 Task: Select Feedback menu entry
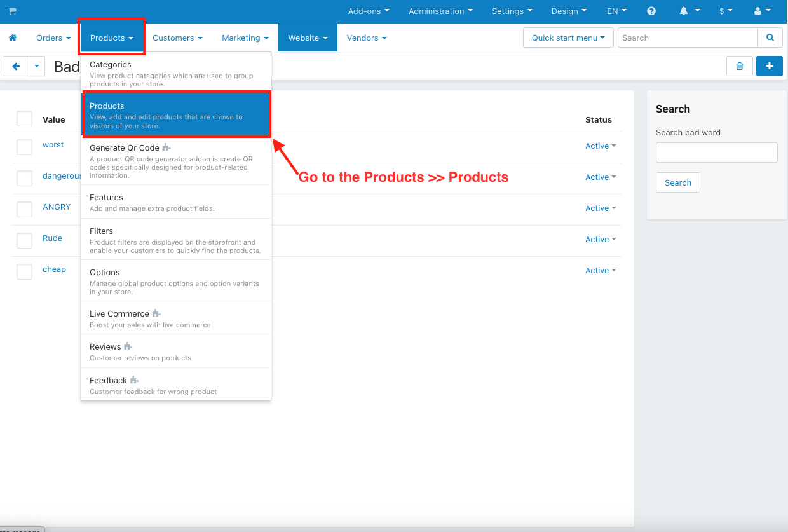coord(176,385)
